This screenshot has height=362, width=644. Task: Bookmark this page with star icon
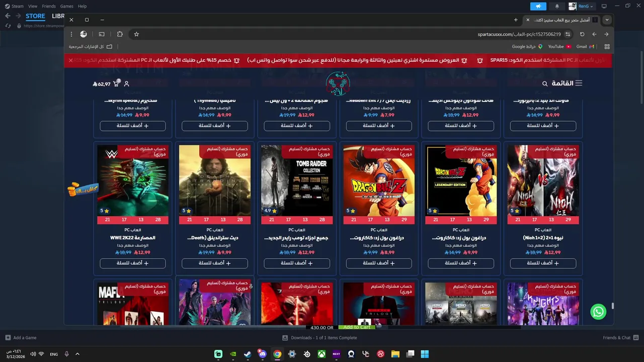136,34
